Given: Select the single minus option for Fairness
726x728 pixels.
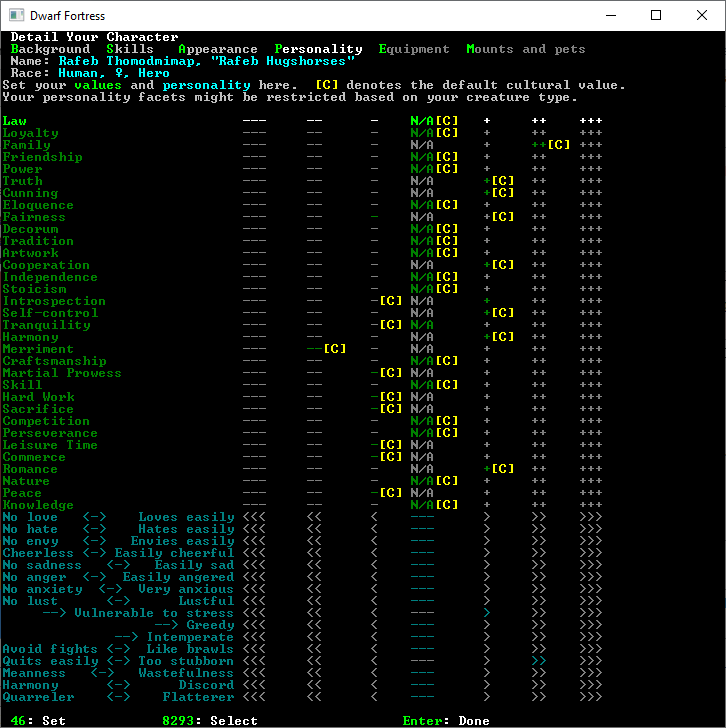Looking at the screenshot, I should pyautogui.click(x=375, y=217).
